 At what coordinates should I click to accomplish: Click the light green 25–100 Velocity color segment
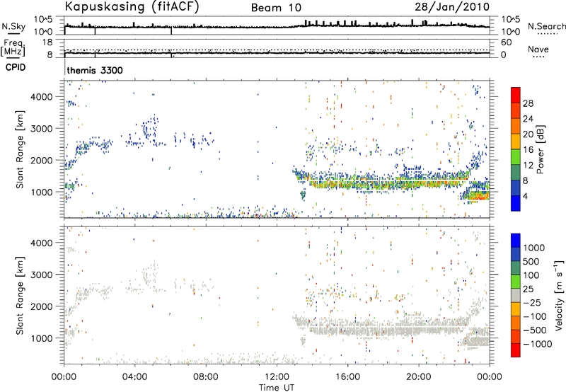pos(516,282)
